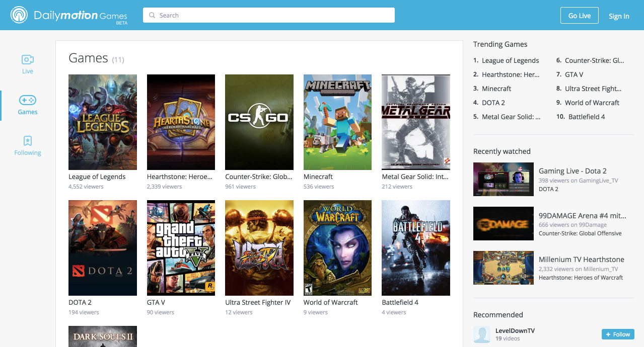This screenshot has width=644, height=347.
Task: Focus the Search input field
Action: [269, 15]
